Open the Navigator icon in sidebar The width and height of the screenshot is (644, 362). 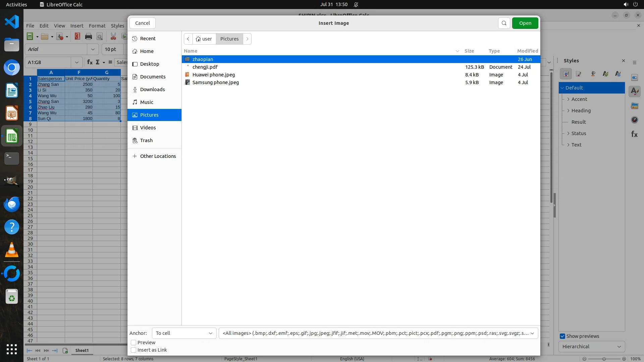[x=634, y=120]
